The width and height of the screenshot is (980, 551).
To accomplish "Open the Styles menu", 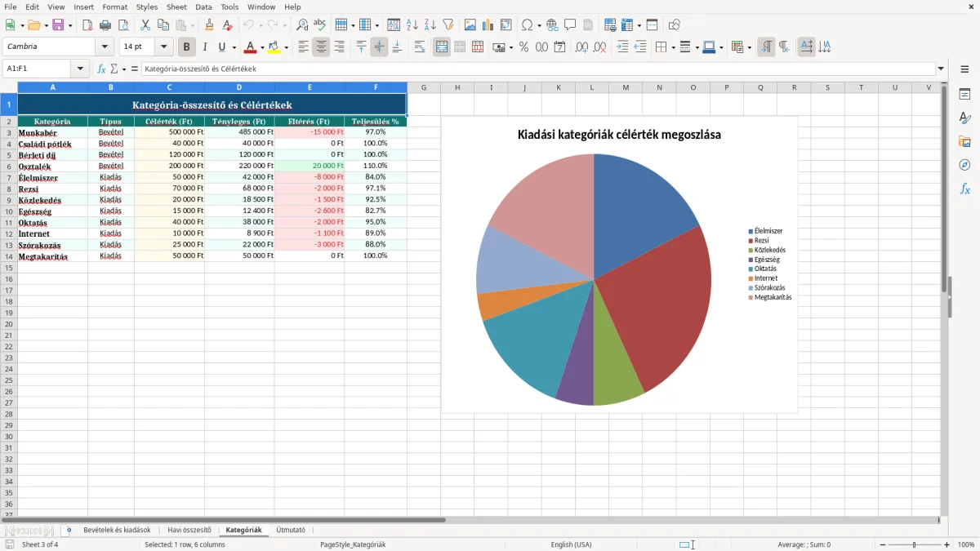I will 147,7.
